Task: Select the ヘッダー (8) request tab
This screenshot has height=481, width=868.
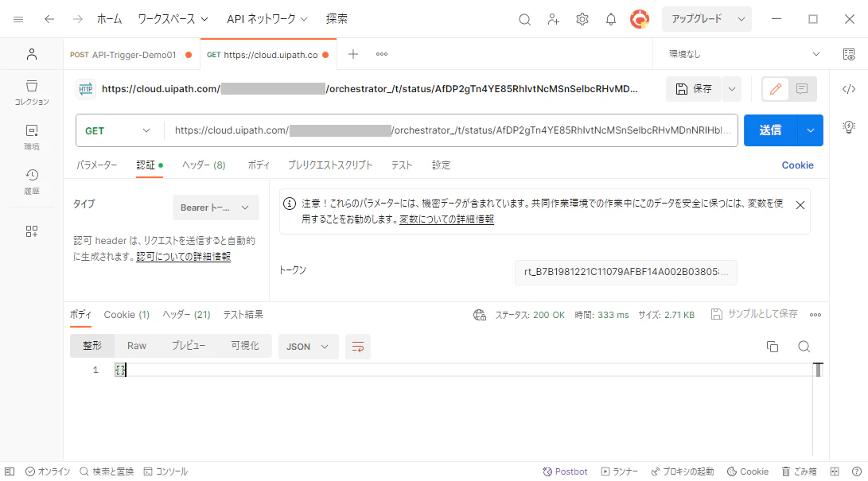Action: point(204,165)
